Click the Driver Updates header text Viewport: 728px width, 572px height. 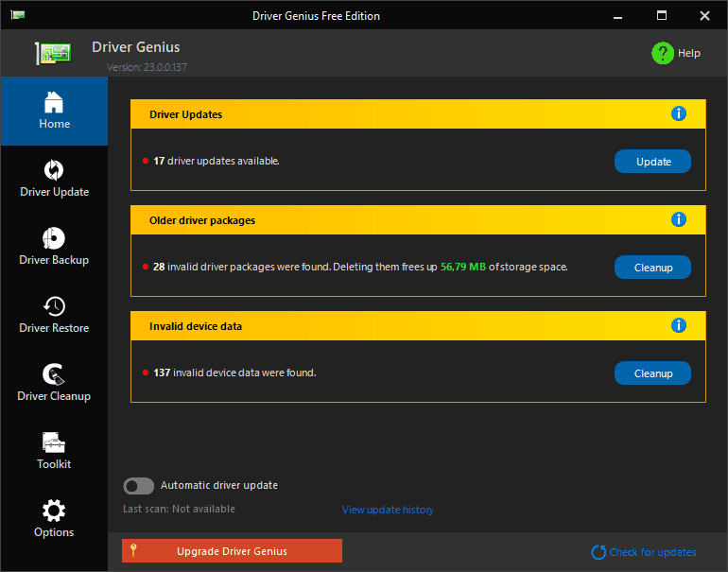pos(185,114)
